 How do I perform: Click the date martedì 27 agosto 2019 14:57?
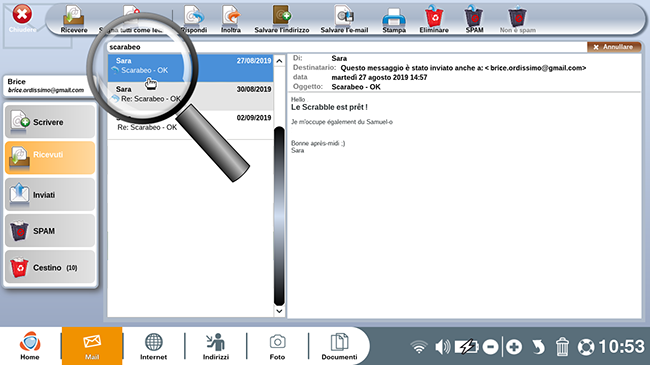[379, 78]
